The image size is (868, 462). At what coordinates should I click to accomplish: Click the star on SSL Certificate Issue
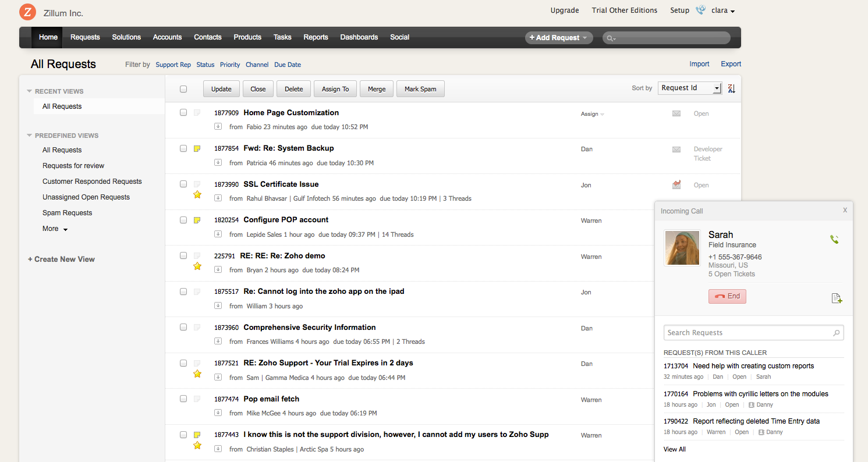tap(197, 195)
